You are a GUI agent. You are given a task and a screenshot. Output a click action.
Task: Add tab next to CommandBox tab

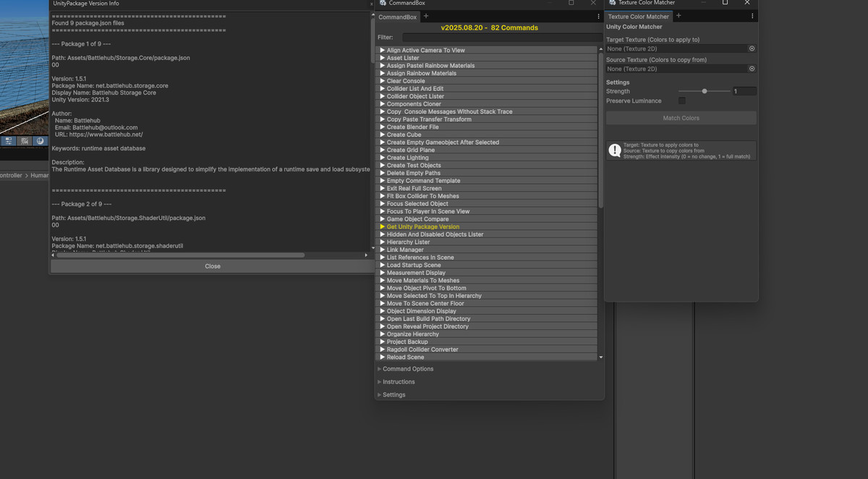point(426,16)
